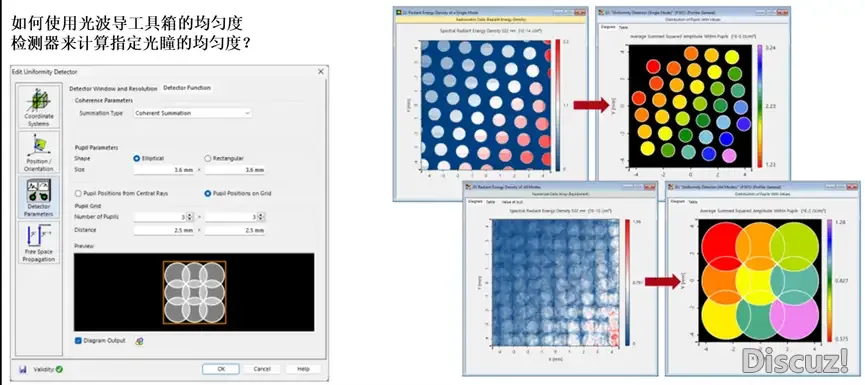Screen dimensions: 865x385
Task: Open Diagram tab in Uniformity Detector (All Modes)
Action: pyautogui.click(x=677, y=202)
